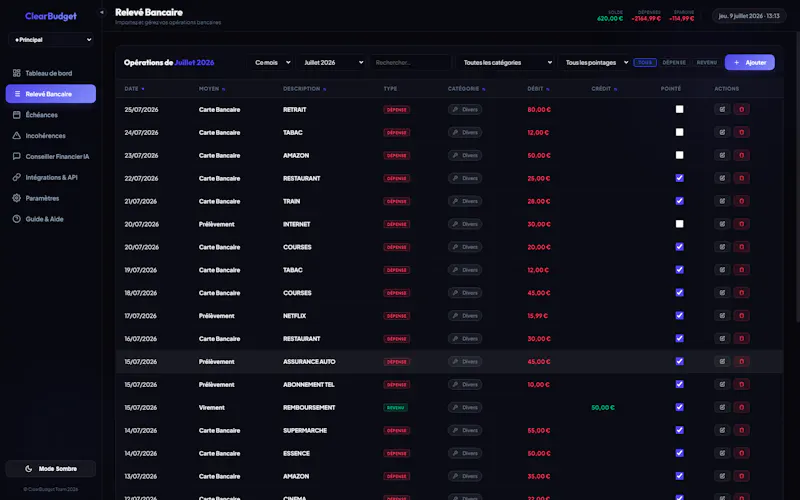Toggle Mode Sombre theme
This screenshot has width=800, height=500.
pyautogui.click(x=51, y=468)
